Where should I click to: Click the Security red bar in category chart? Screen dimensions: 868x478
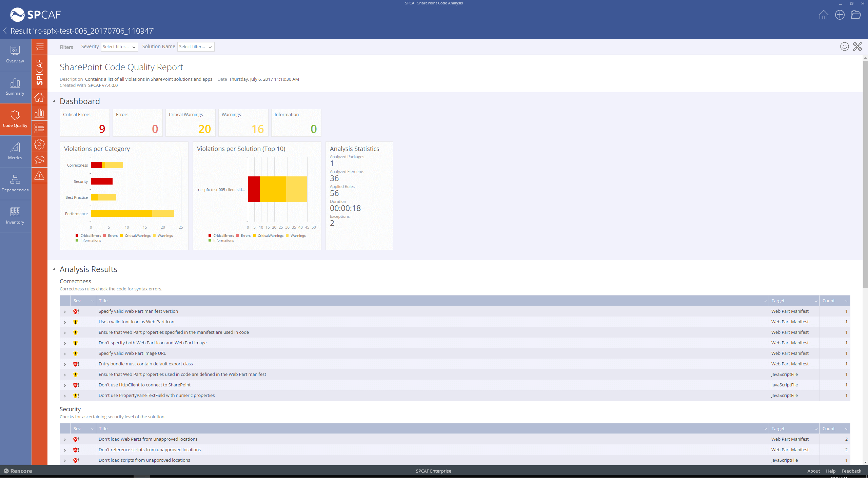(x=102, y=181)
